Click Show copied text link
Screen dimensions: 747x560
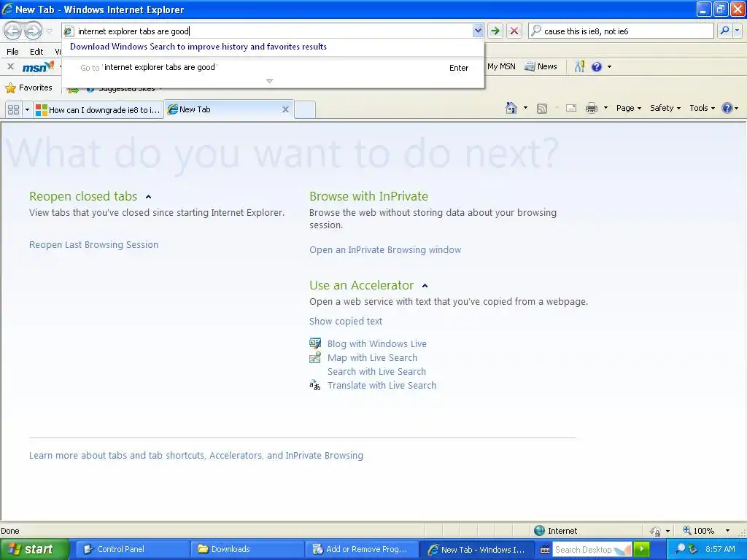[345, 322]
